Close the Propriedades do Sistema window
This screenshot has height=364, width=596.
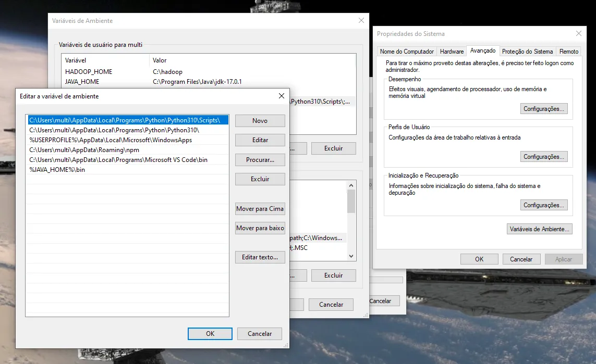click(x=578, y=33)
